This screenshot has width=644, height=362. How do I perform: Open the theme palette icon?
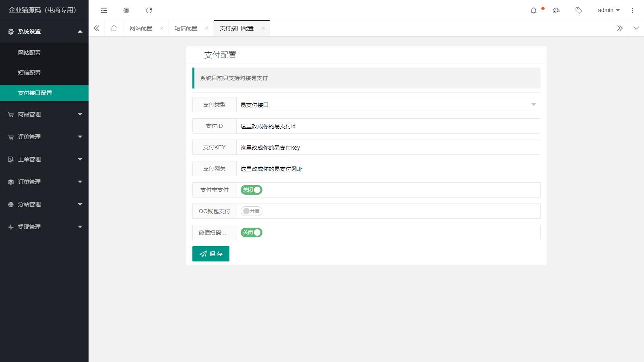(556, 10)
